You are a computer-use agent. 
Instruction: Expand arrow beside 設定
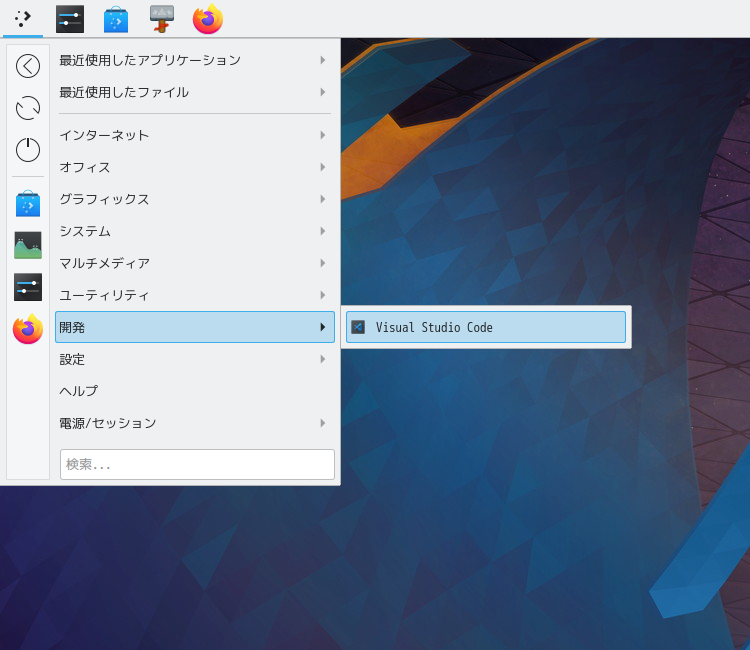coord(323,359)
